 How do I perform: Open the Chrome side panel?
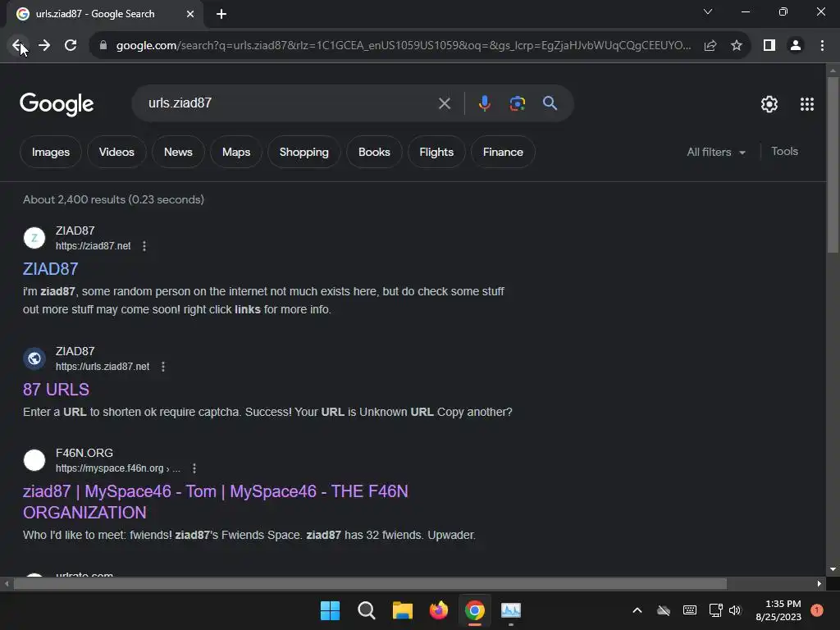(769, 46)
